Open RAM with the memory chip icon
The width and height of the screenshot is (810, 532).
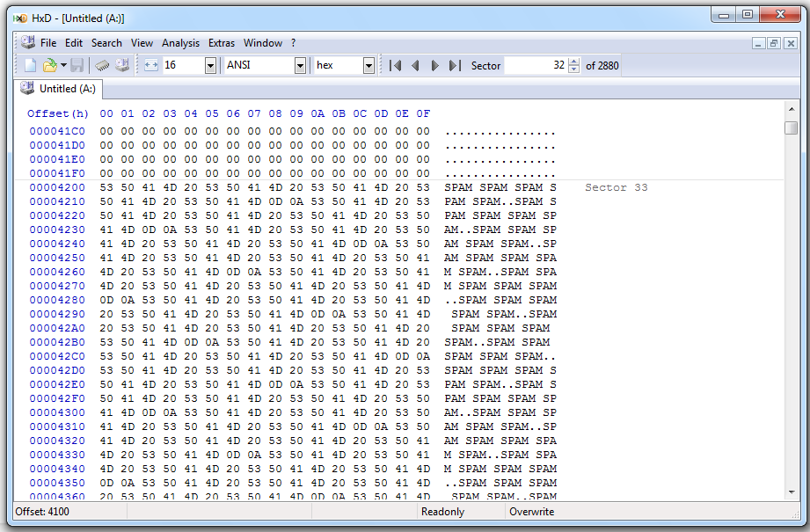pyautogui.click(x=102, y=65)
